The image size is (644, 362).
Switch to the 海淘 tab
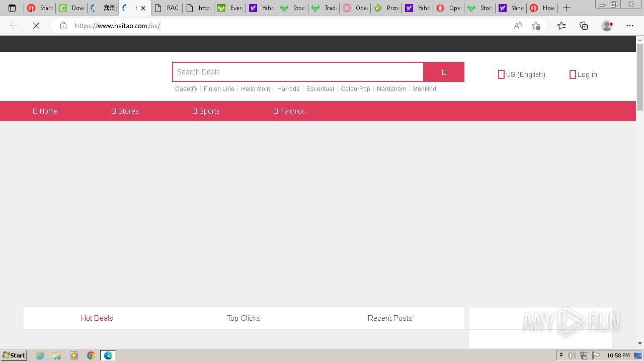102,8
